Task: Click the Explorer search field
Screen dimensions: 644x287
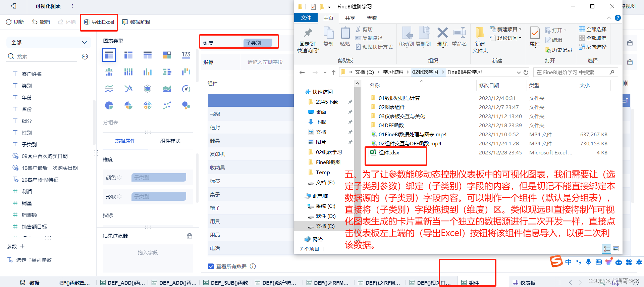Action: pos(575,72)
